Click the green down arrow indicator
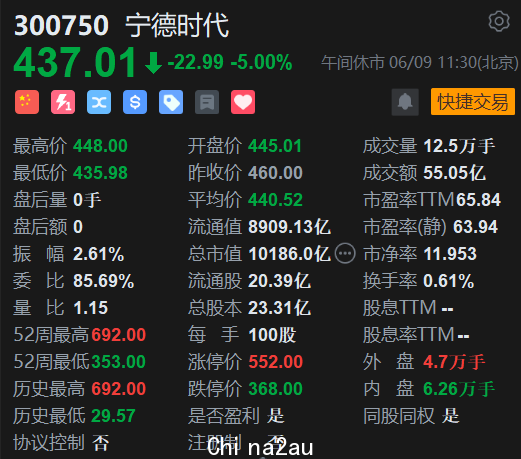The width and height of the screenshot is (521, 459). [x=153, y=63]
